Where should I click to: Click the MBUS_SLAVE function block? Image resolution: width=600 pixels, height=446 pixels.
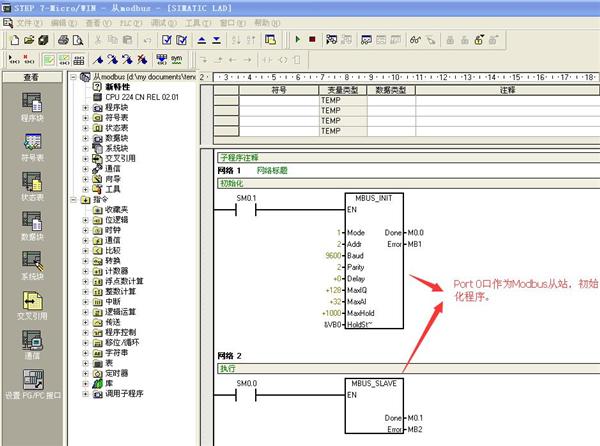click(374, 405)
